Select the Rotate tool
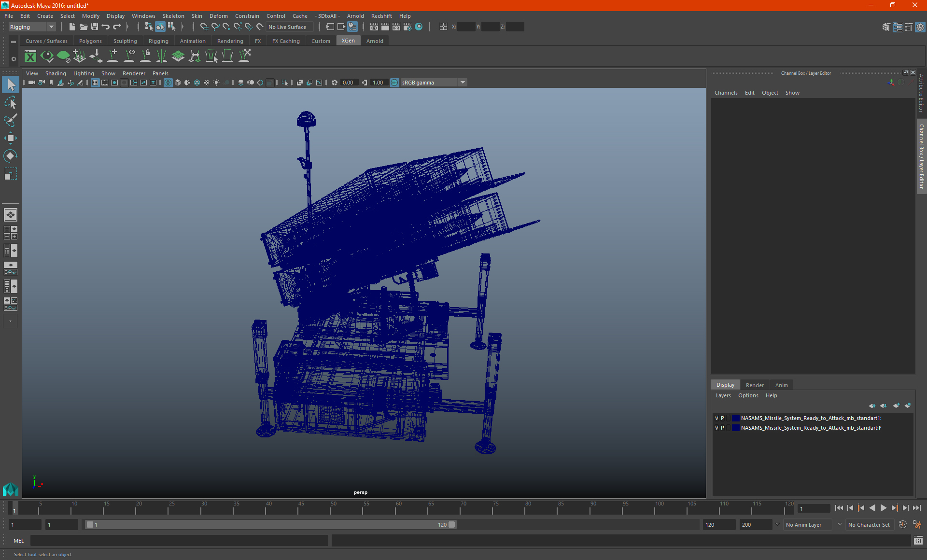927x560 pixels. (10, 156)
